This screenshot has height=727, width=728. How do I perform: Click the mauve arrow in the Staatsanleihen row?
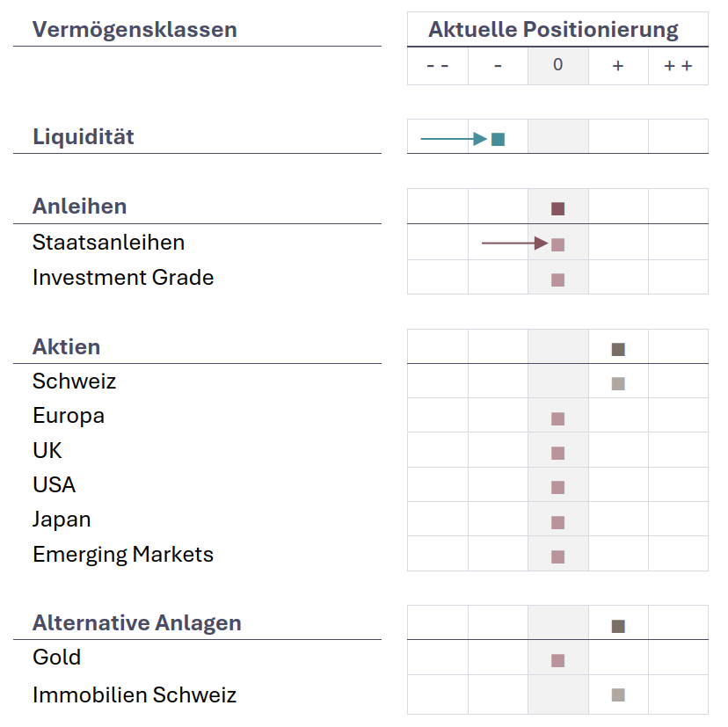point(514,243)
